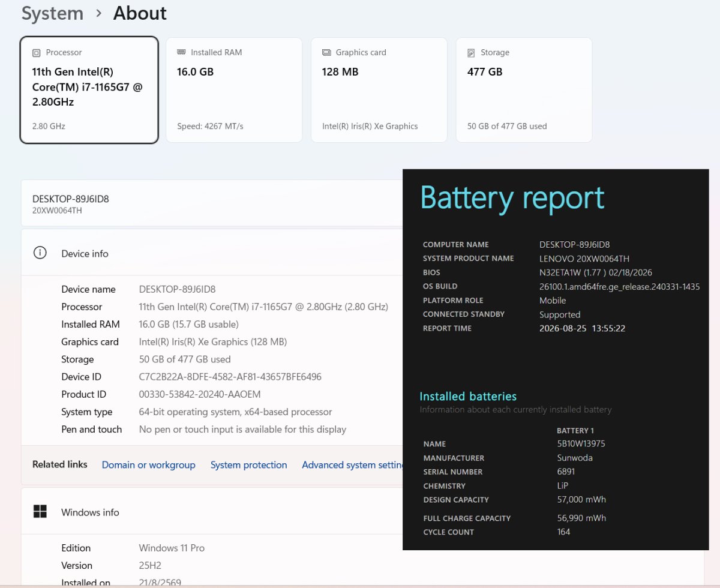Open the Installed RAM card

tap(234, 90)
